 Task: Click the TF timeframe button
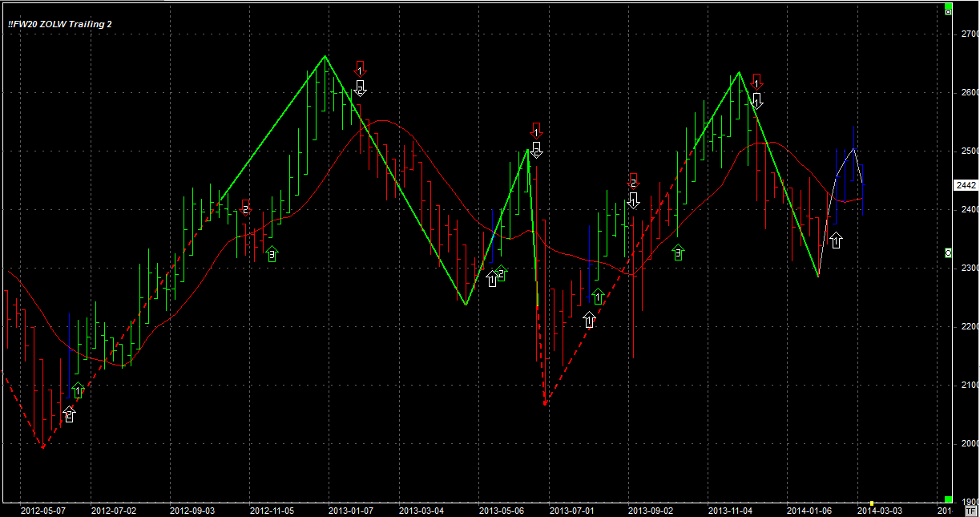click(x=970, y=510)
